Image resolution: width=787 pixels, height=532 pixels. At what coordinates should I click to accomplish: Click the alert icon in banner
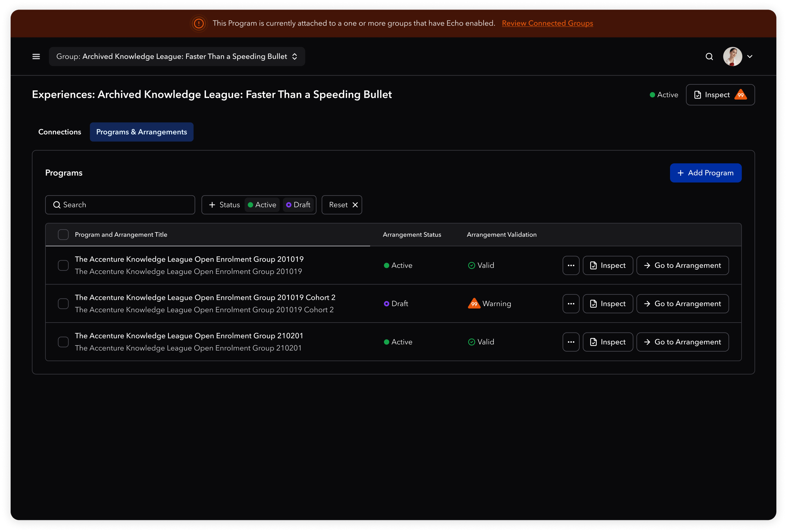(199, 23)
